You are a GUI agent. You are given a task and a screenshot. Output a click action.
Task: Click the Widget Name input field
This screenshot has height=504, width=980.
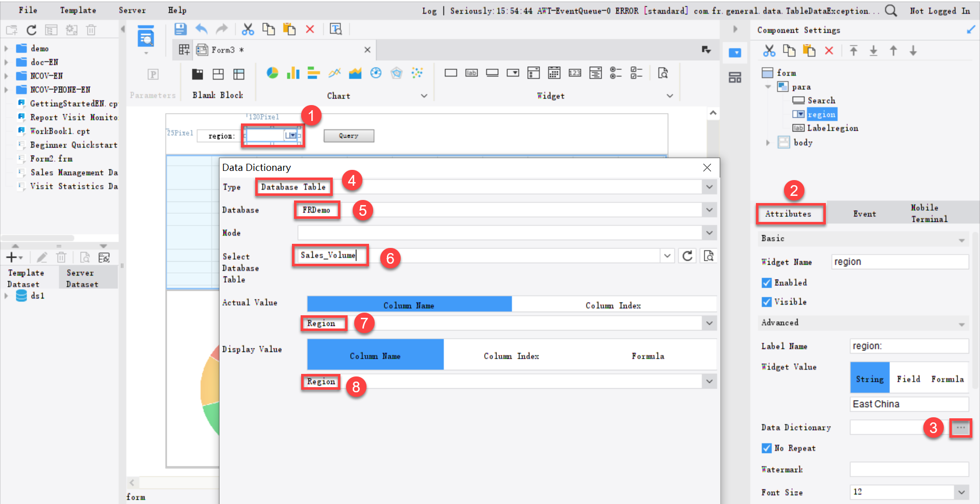click(900, 262)
